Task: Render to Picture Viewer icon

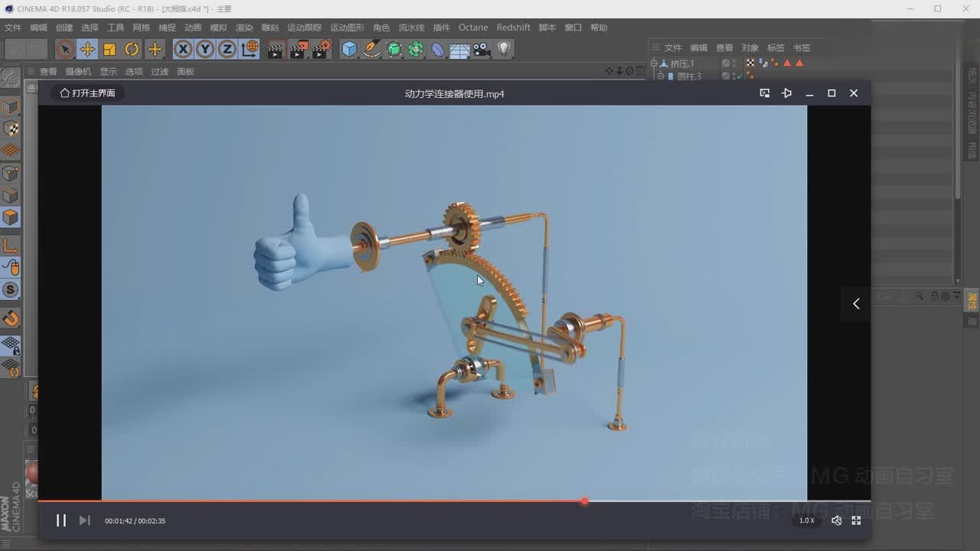Action: click(x=299, y=50)
